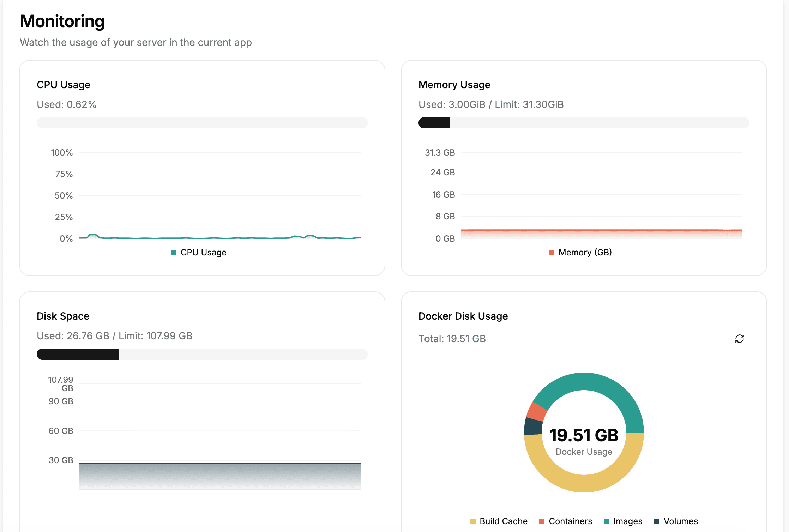789x532 pixels.
Task: Toggle the Build Cache legend entry
Action: pyautogui.click(x=499, y=521)
